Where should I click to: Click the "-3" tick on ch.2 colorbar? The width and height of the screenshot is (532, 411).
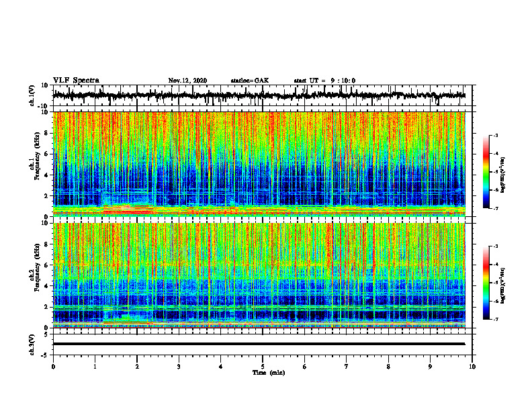click(x=496, y=246)
